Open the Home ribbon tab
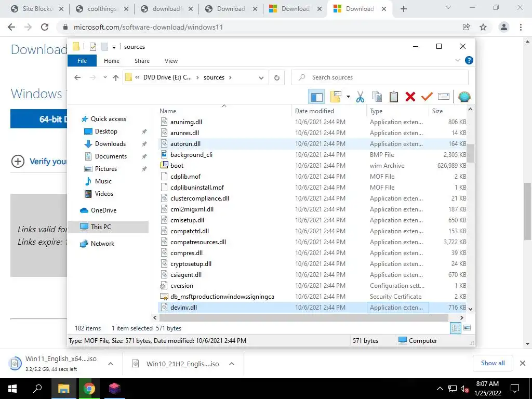 pyautogui.click(x=112, y=61)
